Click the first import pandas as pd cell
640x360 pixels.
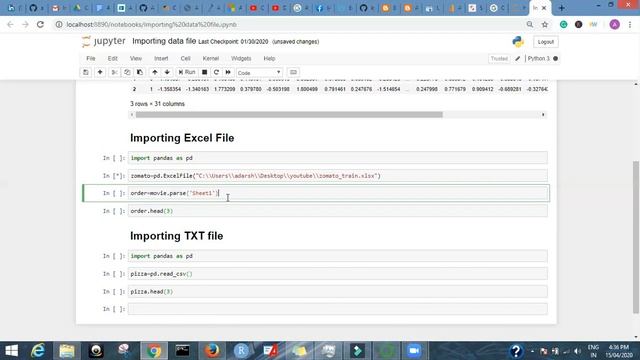pos(338,158)
